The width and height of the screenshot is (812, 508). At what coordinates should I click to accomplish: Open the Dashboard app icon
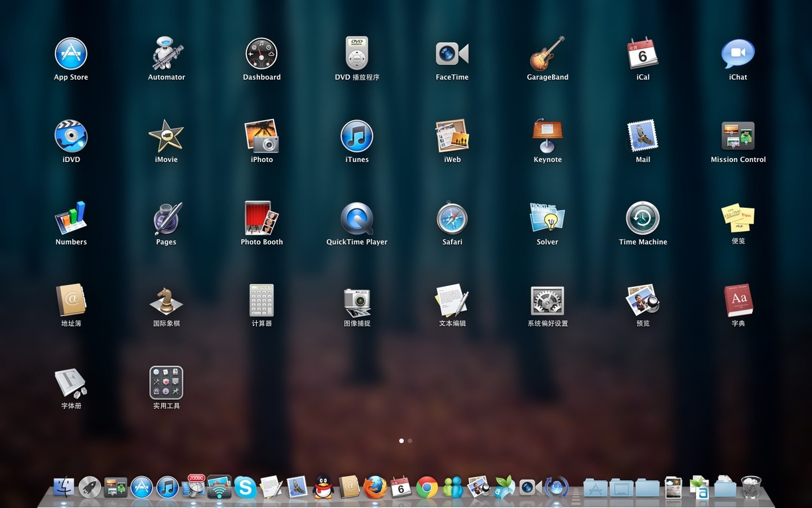261,54
